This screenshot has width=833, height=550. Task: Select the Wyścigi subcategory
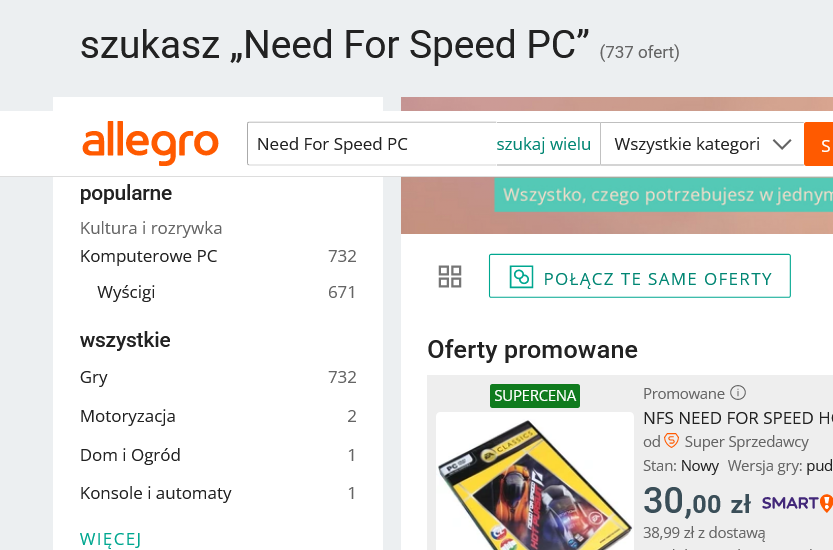(126, 292)
